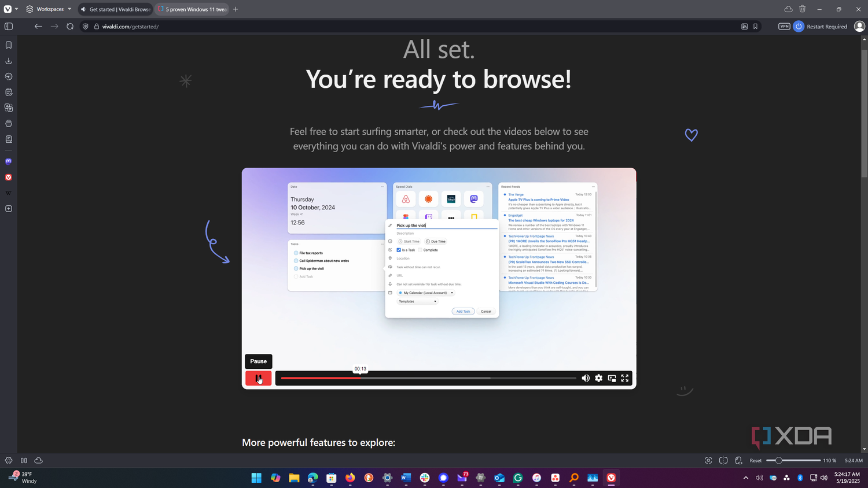Switch to the 5 proven Windows 11 tab
Image resolution: width=868 pixels, height=488 pixels.
pos(192,9)
